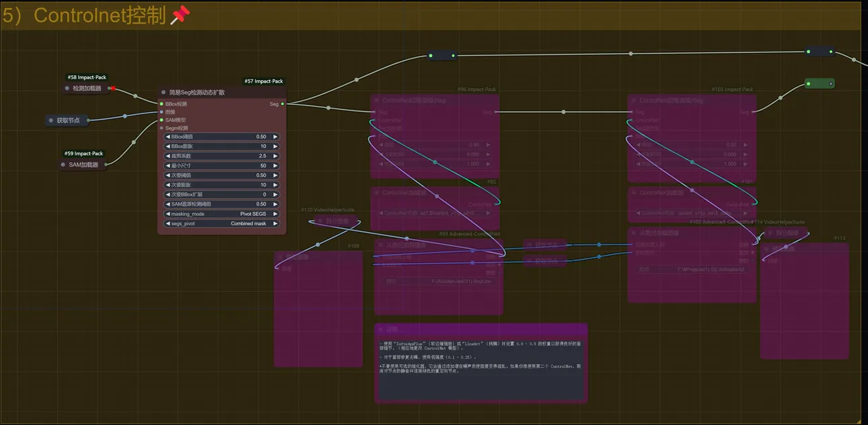Click the 10 value of 次要膨胀
The image size is (868, 425).
pyautogui.click(x=263, y=185)
